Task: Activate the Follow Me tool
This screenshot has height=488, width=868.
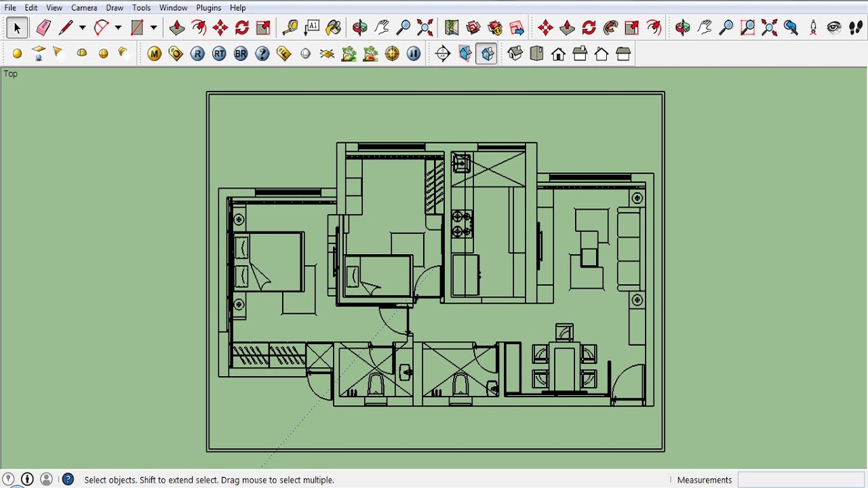Action: point(610,28)
